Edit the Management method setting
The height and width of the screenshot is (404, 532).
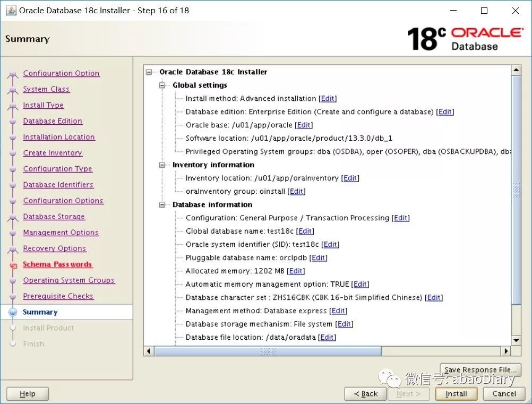338,311
